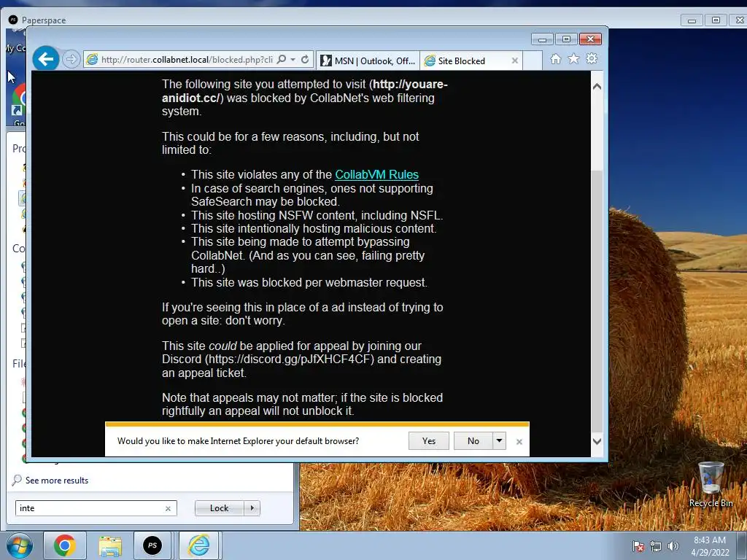Image resolution: width=747 pixels, height=560 pixels.
Task: Maximize the Internet Explorer window
Action: pos(566,39)
